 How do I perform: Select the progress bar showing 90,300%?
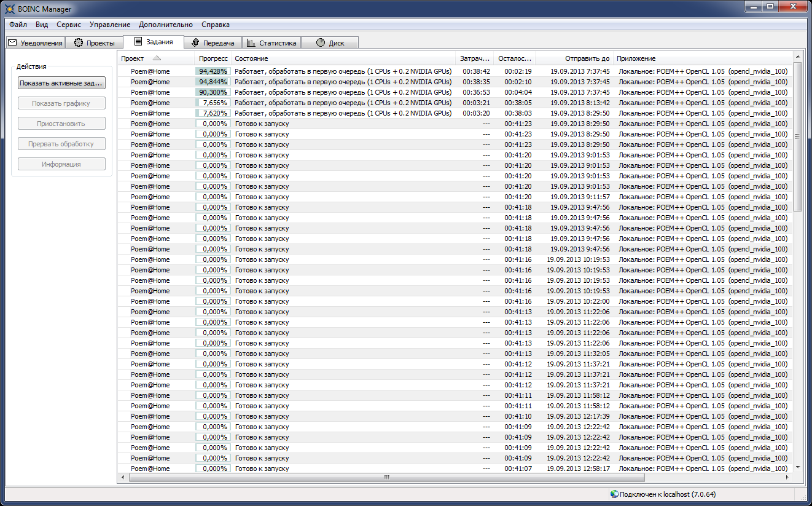213,92
